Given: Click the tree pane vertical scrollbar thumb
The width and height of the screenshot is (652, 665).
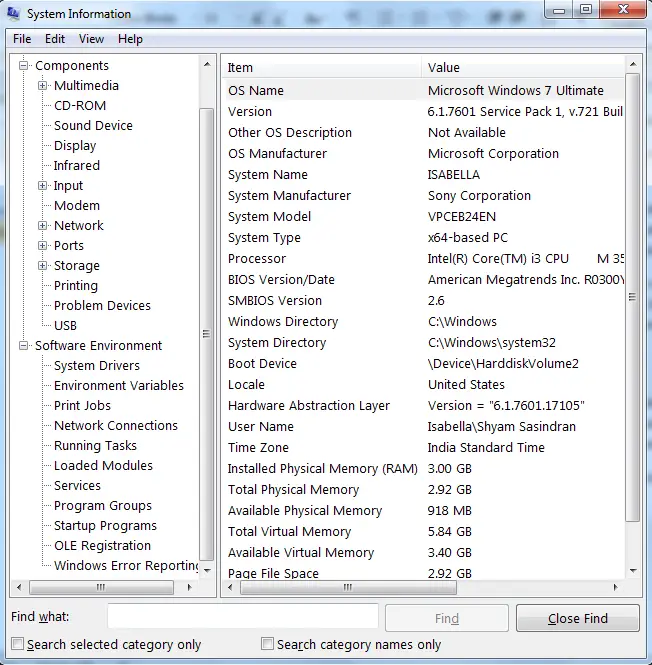Looking at the screenshot, I should (207, 334).
